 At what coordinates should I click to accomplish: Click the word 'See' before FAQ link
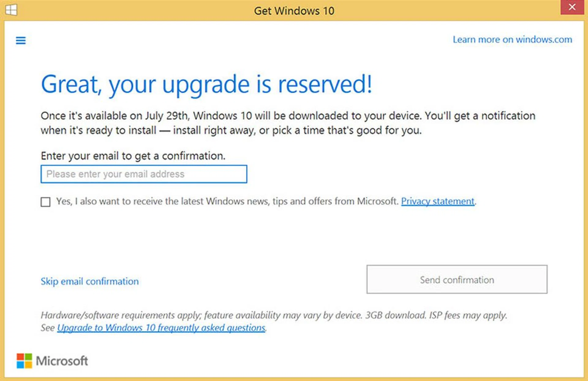(47, 328)
